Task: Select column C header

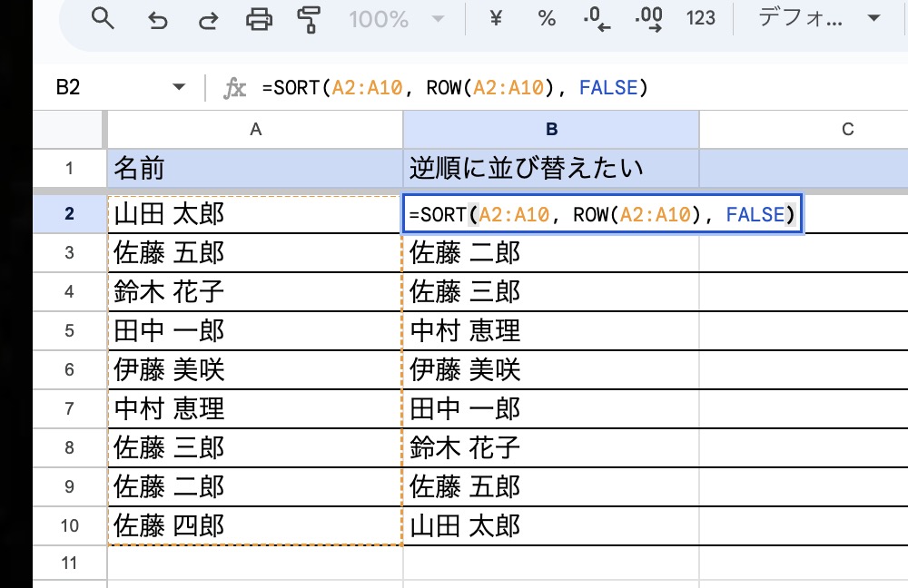Action: click(847, 130)
